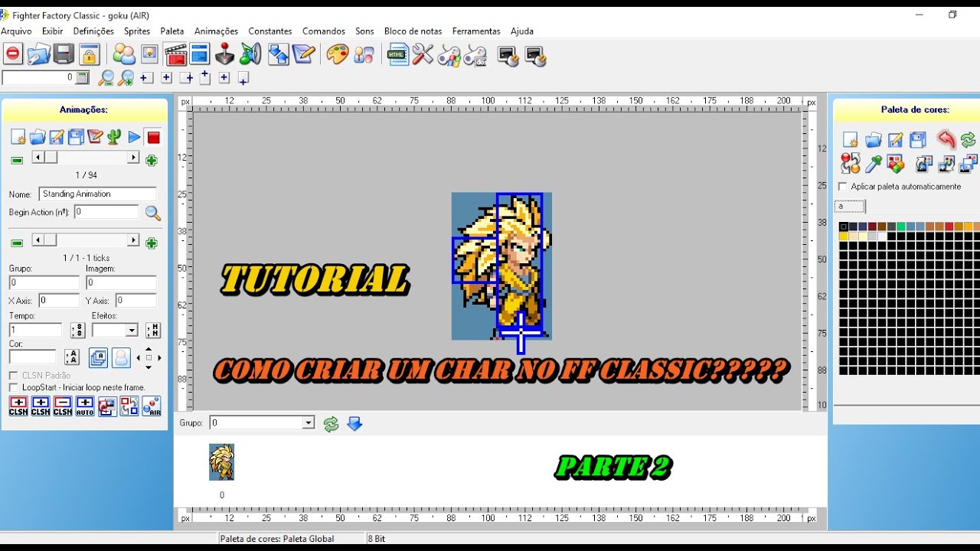Open a project with the blue folder icon
Viewport: 980px width, 551px height.
[x=38, y=54]
